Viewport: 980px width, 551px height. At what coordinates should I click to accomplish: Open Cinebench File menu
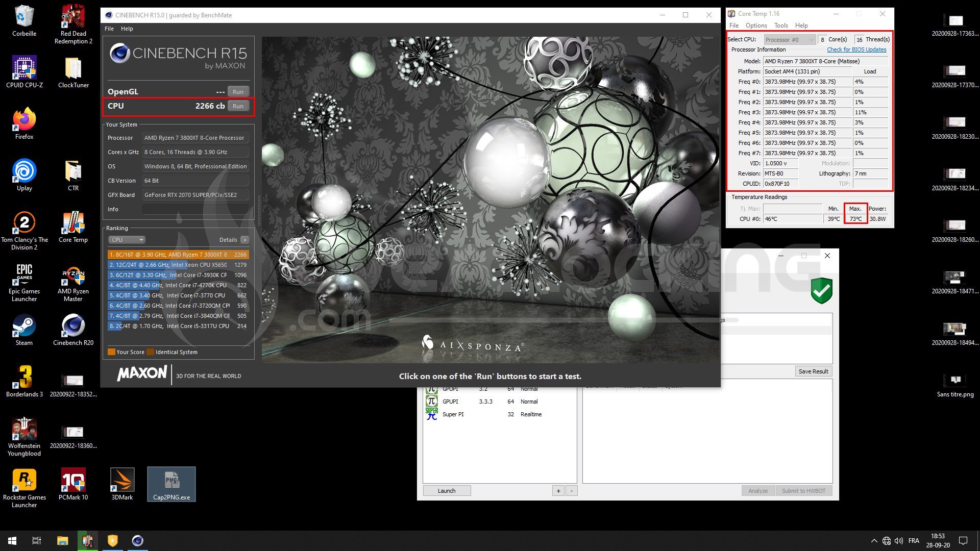pyautogui.click(x=109, y=29)
